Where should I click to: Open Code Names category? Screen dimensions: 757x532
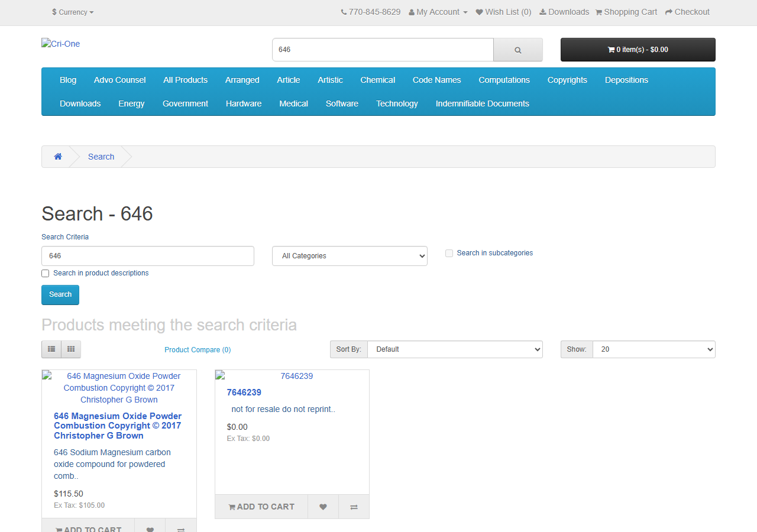pos(437,80)
